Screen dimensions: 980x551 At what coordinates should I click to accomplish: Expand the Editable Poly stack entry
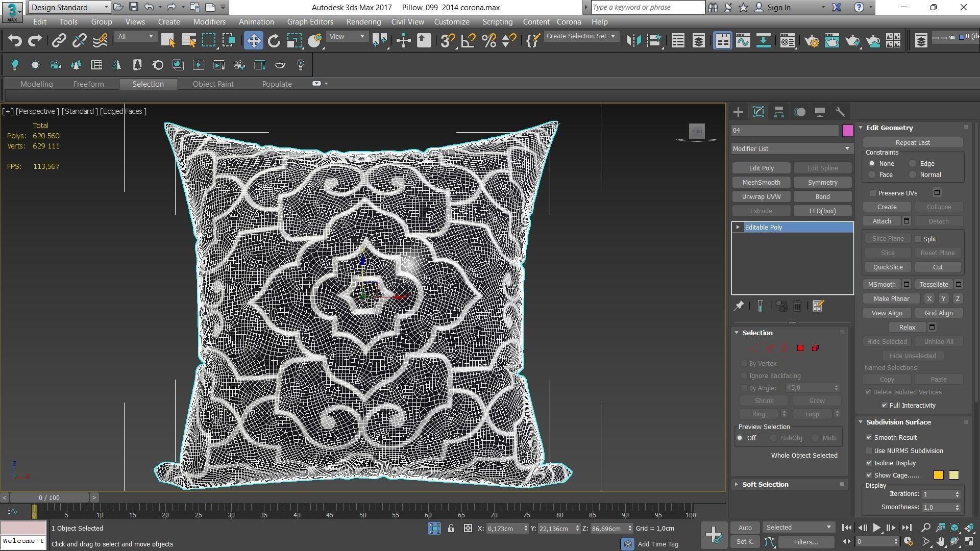click(x=738, y=227)
